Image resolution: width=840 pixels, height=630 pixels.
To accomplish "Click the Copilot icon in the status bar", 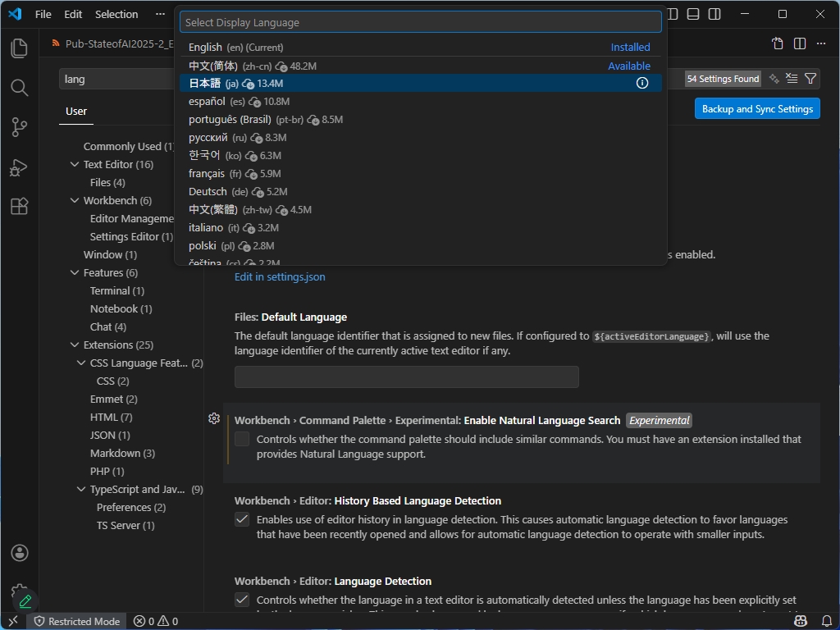I will 800,621.
